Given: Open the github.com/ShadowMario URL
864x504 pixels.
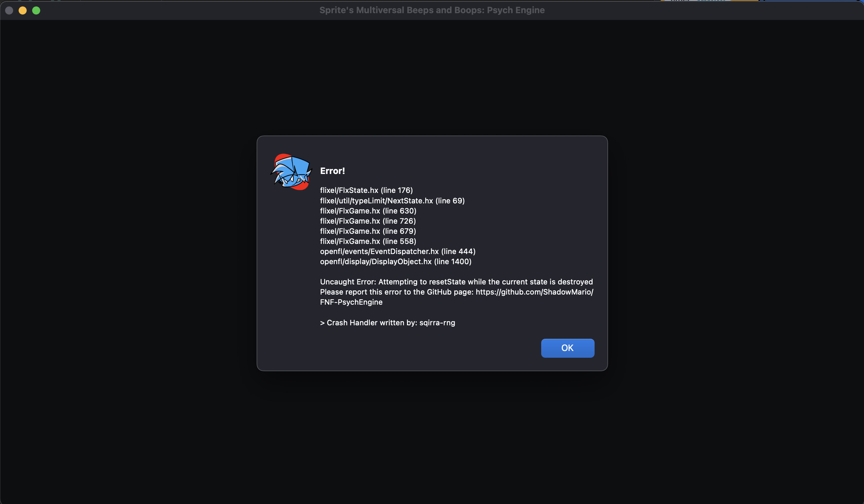Looking at the screenshot, I should point(534,292).
